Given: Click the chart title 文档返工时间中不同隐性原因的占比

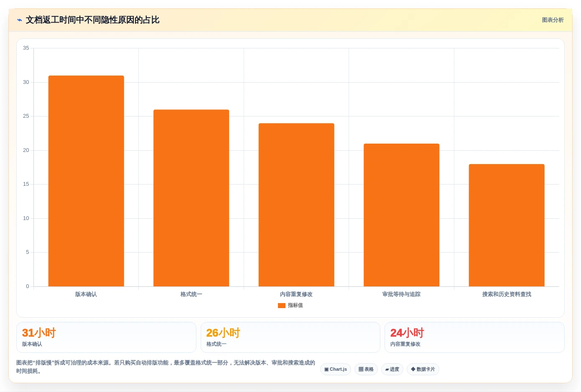Looking at the screenshot, I should 92,20.
